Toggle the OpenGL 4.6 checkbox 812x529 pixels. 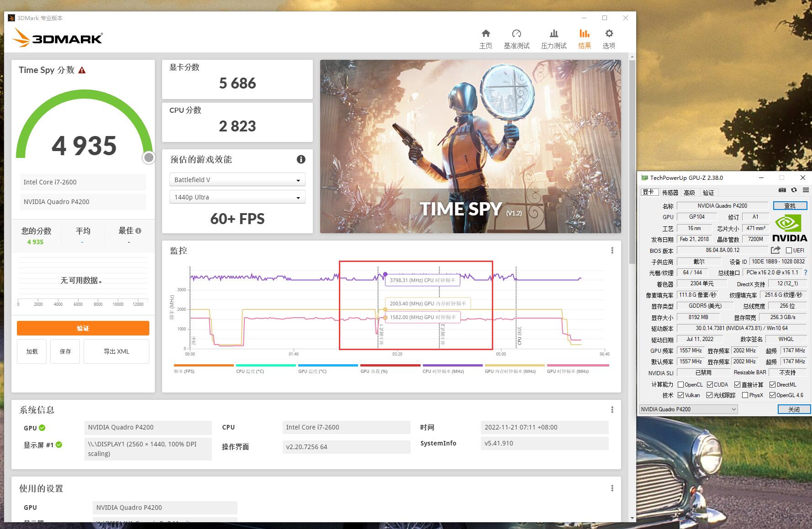coord(772,395)
